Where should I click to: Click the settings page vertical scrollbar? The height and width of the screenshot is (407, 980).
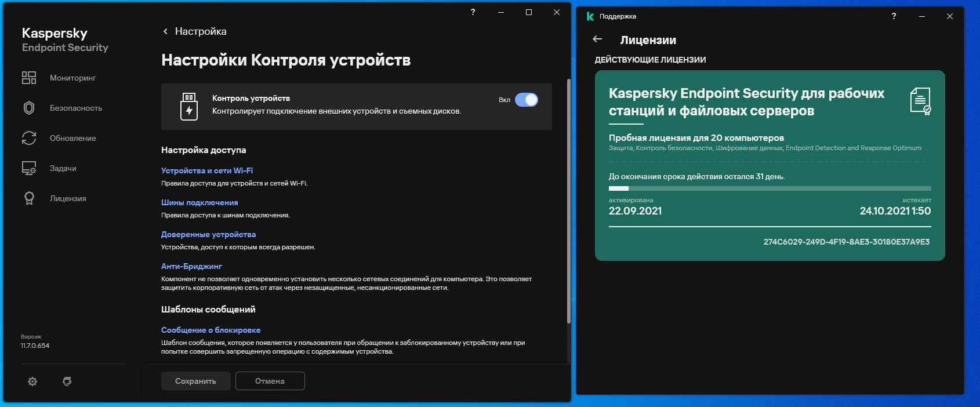pyautogui.click(x=569, y=201)
